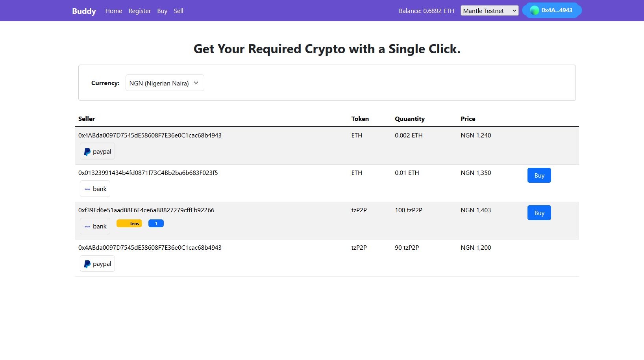Click the quantity 0.002 ETH
The image size is (644, 360).
tap(409, 135)
